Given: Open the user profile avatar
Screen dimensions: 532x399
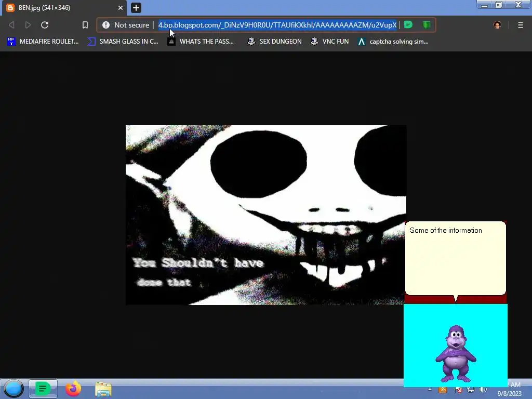Looking at the screenshot, I should [497, 25].
